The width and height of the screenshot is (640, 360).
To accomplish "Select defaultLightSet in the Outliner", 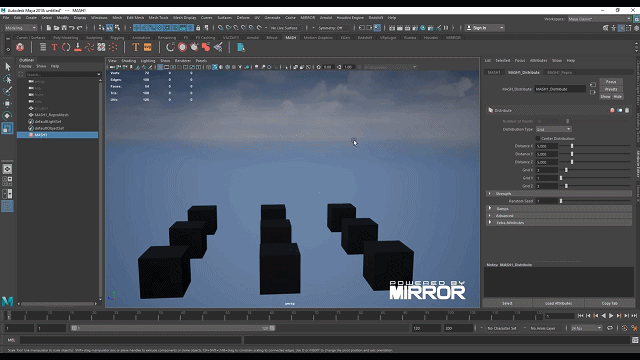I will [x=48, y=121].
